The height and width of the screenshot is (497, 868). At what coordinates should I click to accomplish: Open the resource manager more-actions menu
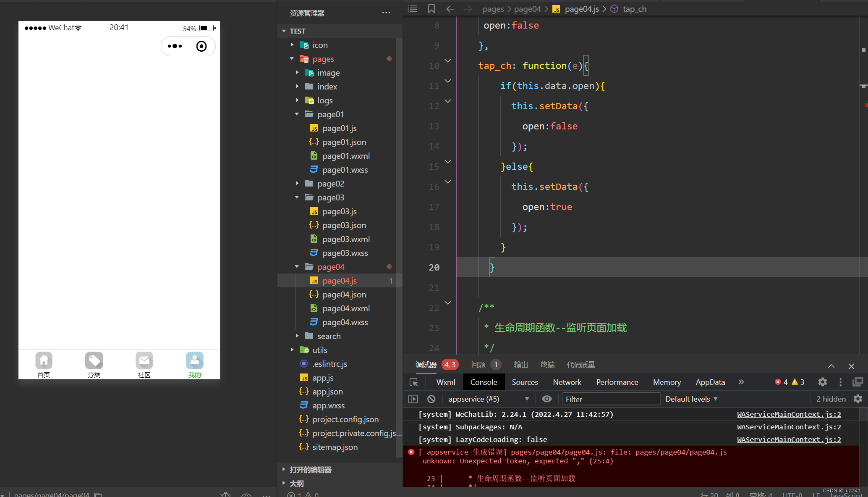click(x=386, y=13)
